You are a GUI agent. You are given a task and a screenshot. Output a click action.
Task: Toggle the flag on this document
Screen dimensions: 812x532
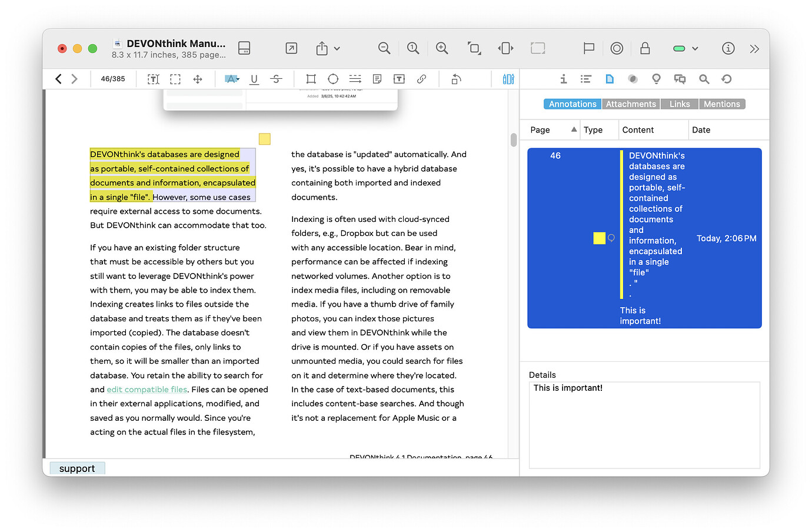589,48
